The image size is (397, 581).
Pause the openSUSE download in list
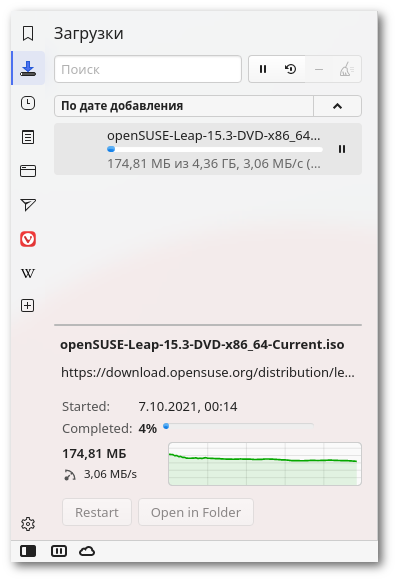click(x=342, y=149)
